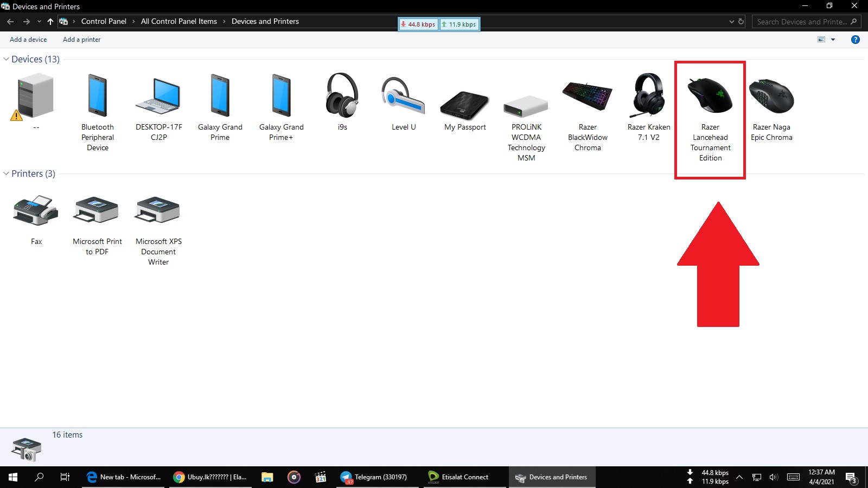Select the i9s headphones device
868x488 pixels.
[x=342, y=95]
